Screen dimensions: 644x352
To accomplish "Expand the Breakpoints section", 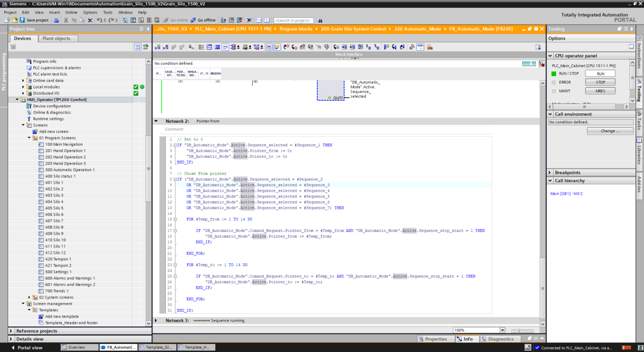I will pyautogui.click(x=550, y=172).
